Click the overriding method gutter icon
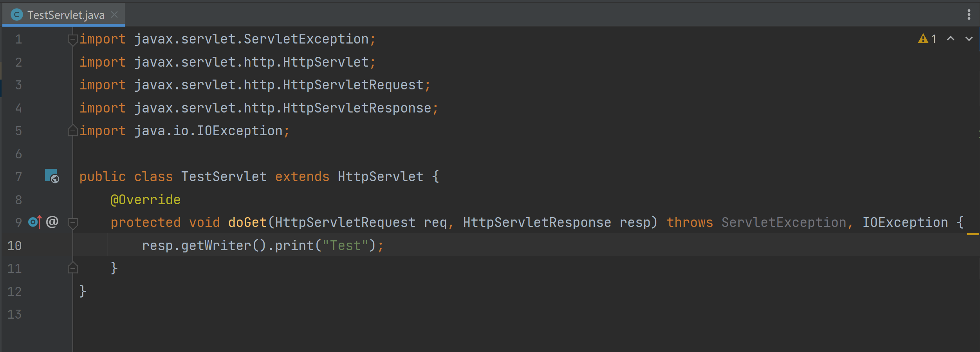This screenshot has width=980, height=352. point(35,222)
